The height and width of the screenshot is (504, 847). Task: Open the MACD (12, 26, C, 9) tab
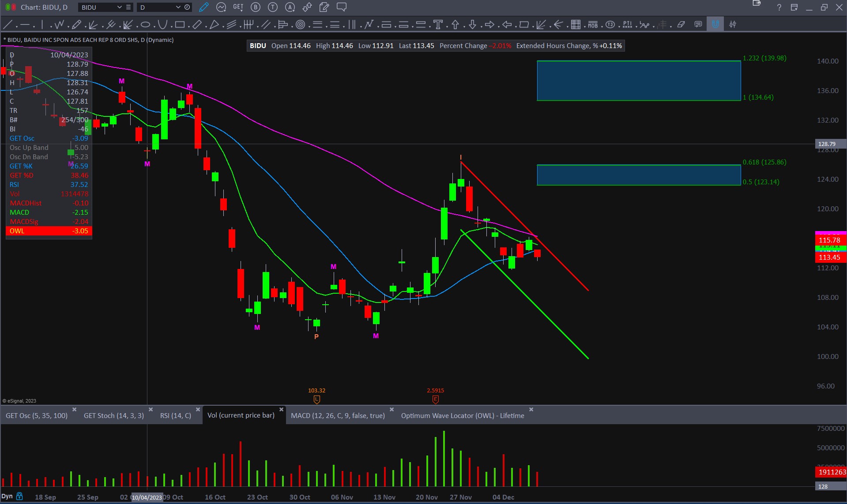click(x=338, y=415)
